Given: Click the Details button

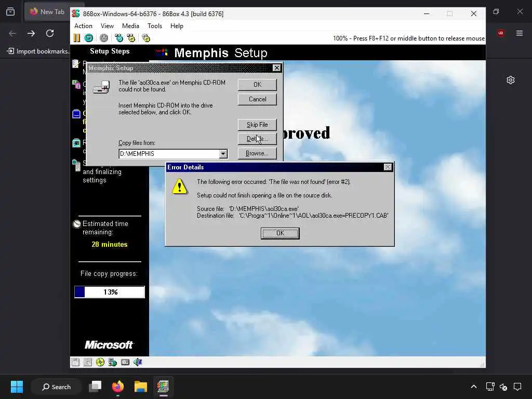Looking at the screenshot, I should pos(257,138).
